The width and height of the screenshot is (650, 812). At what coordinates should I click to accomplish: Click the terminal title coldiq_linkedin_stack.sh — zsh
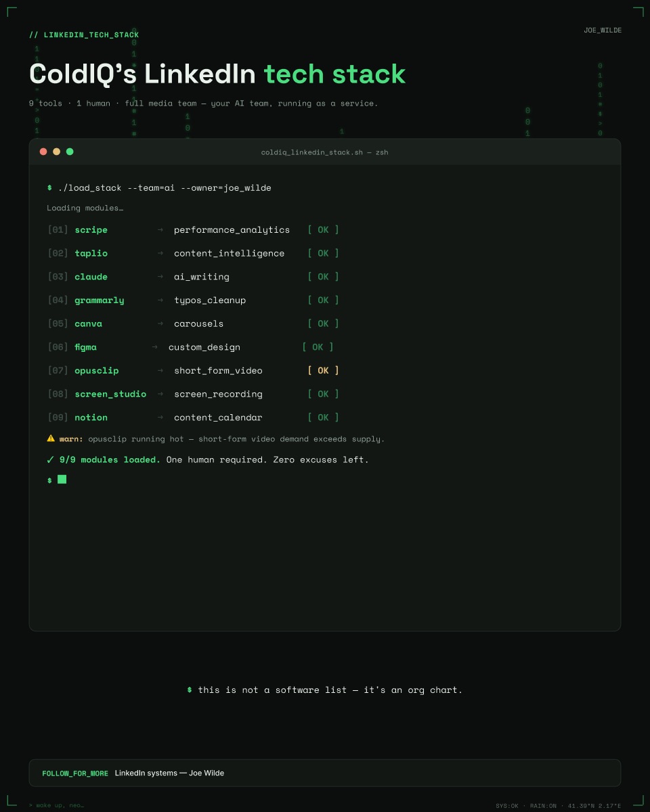pos(325,152)
